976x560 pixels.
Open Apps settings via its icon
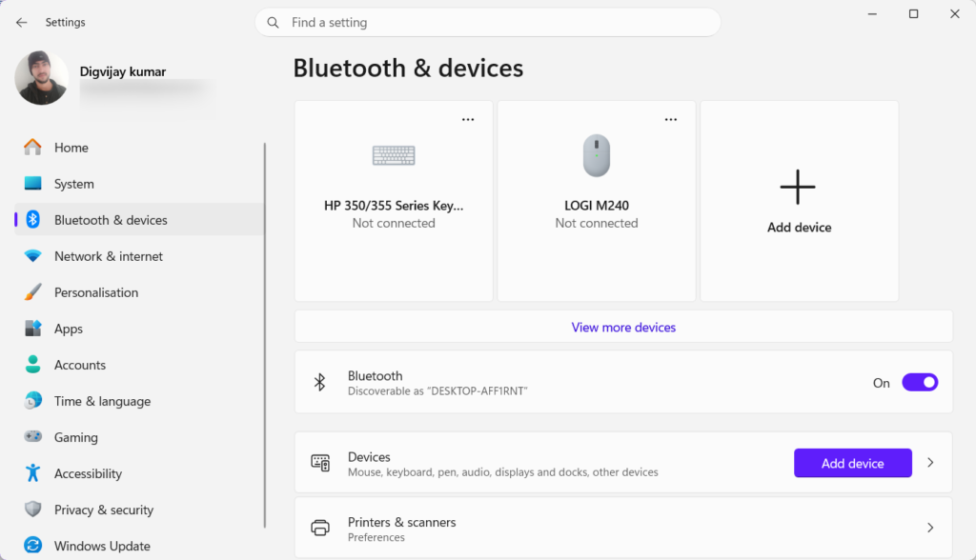point(35,329)
